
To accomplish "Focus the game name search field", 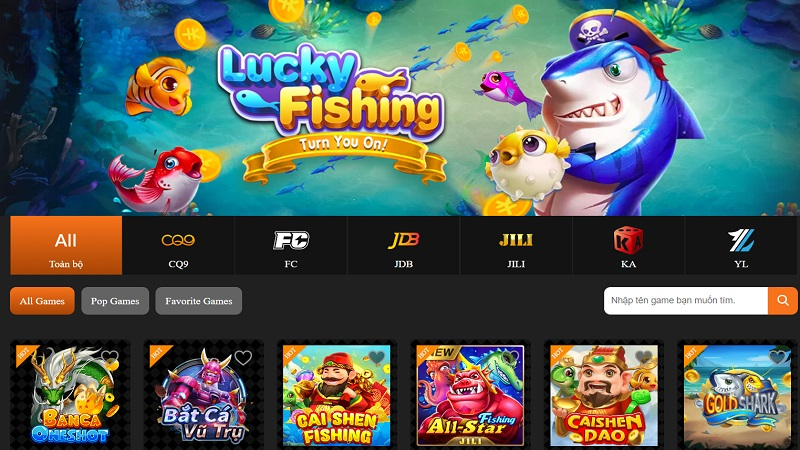I will (x=686, y=301).
